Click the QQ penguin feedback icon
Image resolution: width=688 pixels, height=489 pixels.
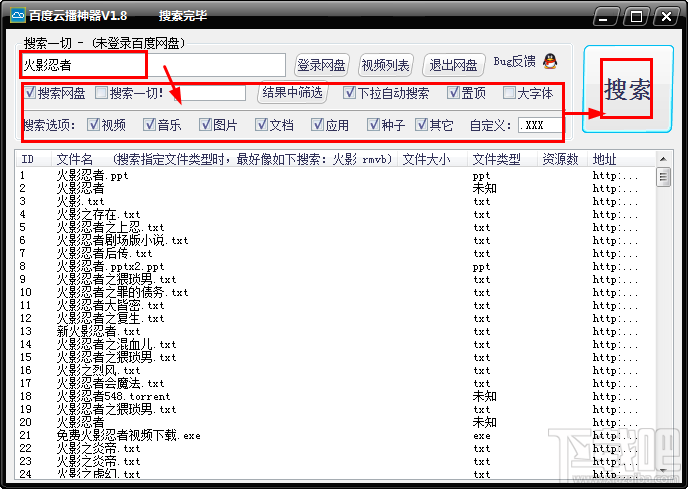(x=550, y=61)
